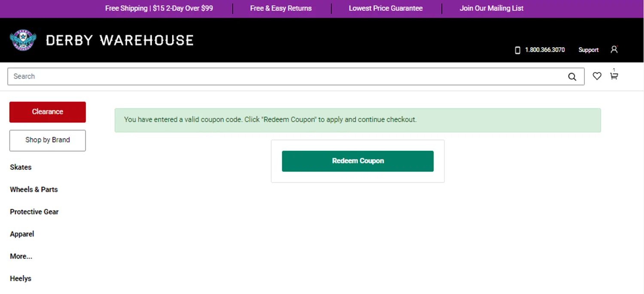The image size is (644, 294).
Task: Open Lowest Price Guarantee link
Action: pos(386,8)
